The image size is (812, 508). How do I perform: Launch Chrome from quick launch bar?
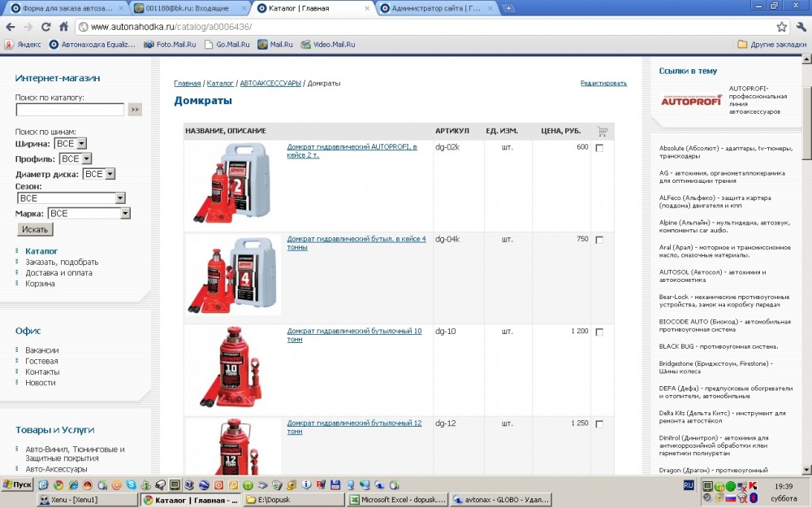(58, 485)
